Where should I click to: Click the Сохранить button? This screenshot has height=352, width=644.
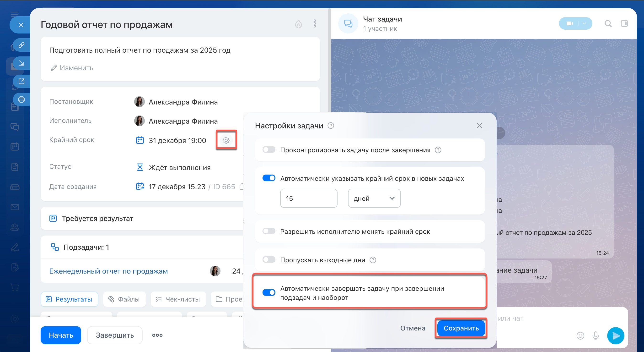[x=461, y=328]
